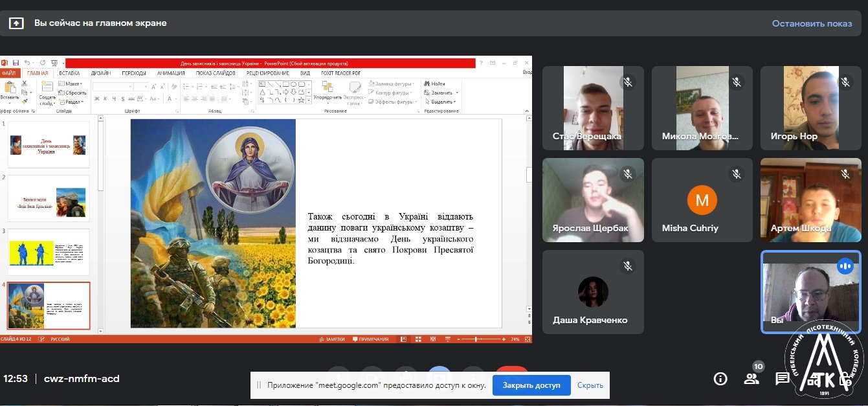Screen dimensions: 868x406
Task: Select slide 3 thumbnail with yellow image
Action: coord(49,252)
